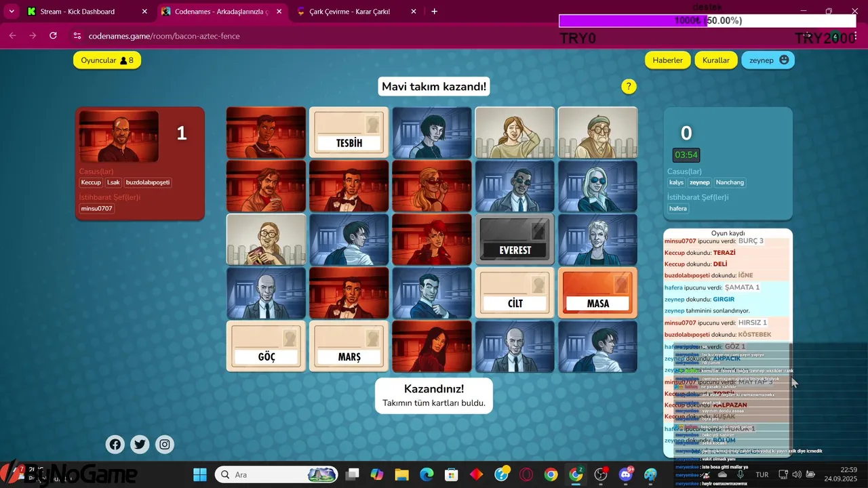Click the Windows search box Ara

[x=277, y=474]
